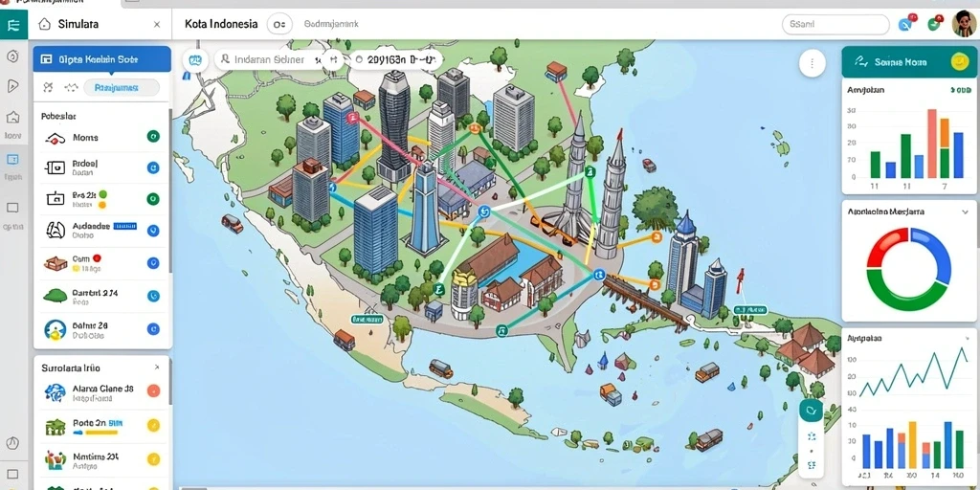Click the house icon in left sidebar
Image resolution: width=980 pixels, height=490 pixels.
click(x=12, y=117)
